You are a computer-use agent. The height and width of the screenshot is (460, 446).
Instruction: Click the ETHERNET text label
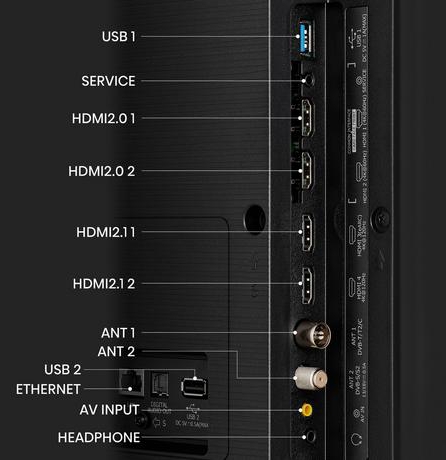(x=48, y=389)
